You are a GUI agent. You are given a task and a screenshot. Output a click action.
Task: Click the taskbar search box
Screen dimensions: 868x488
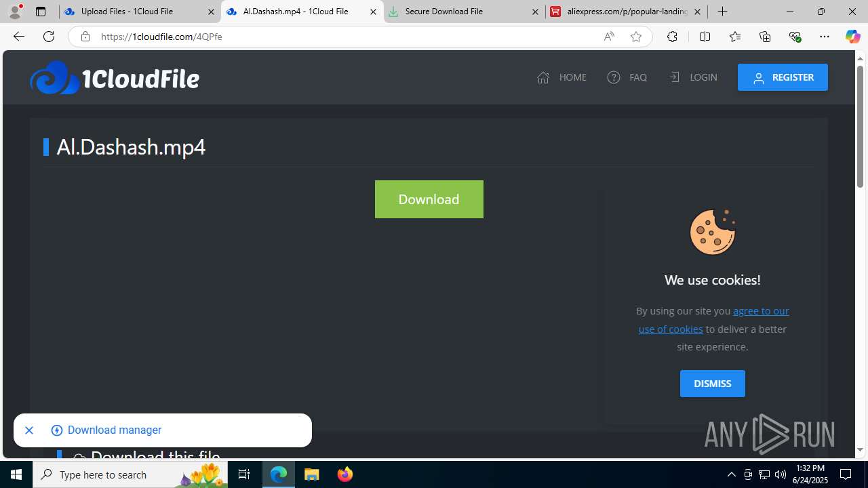(x=130, y=474)
